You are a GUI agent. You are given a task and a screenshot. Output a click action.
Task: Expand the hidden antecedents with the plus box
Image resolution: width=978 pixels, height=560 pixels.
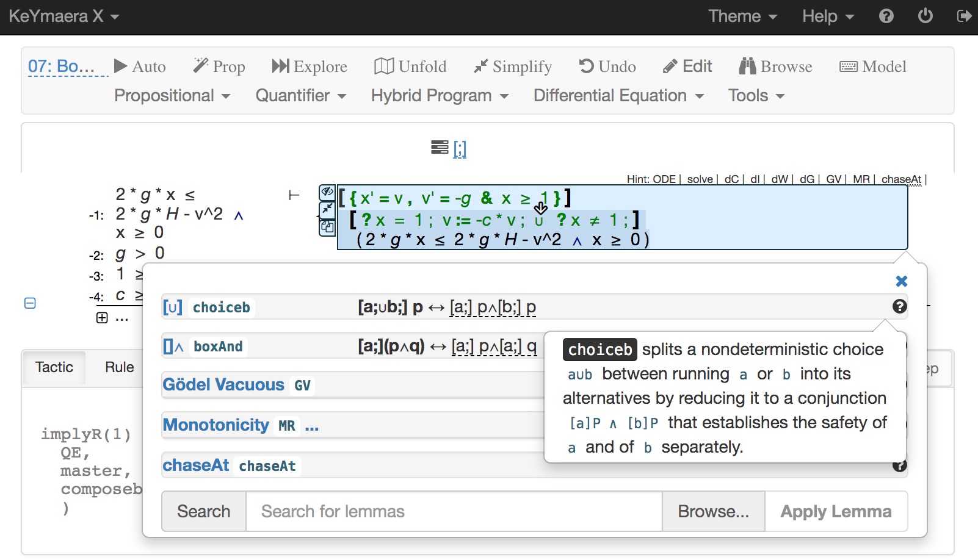[x=102, y=318]
